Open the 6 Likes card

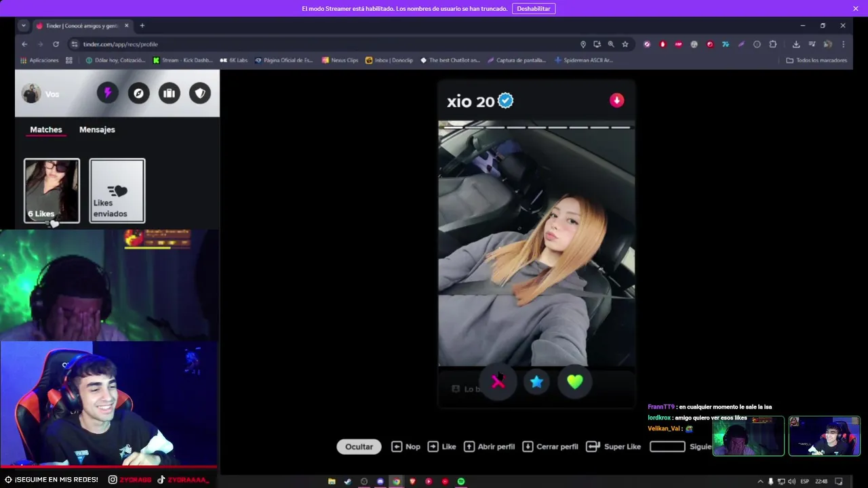pyautogui.click(x=52, y=190)
